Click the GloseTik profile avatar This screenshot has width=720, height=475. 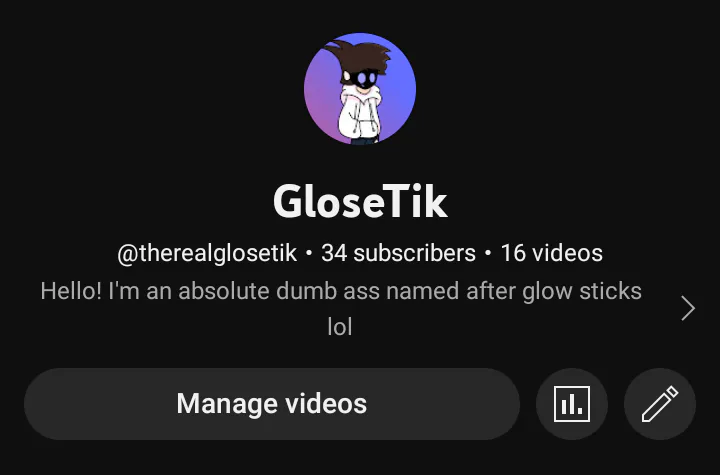point(360,89)
